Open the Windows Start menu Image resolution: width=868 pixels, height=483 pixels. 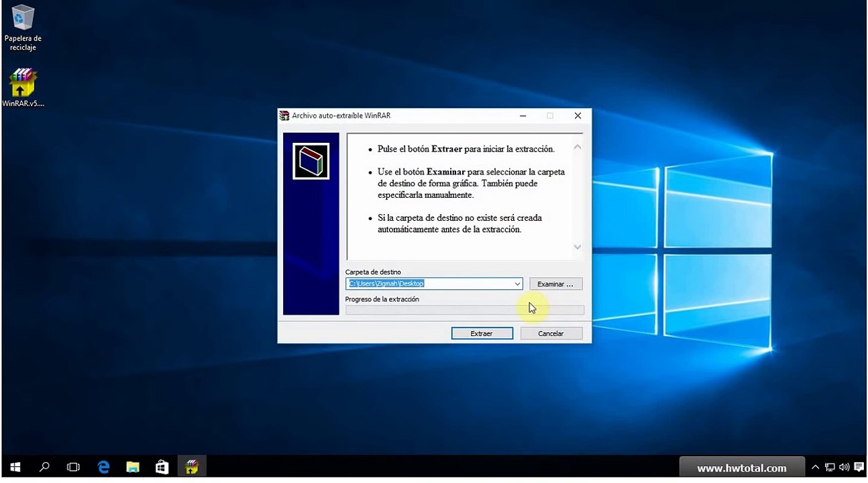click(15, 467)
